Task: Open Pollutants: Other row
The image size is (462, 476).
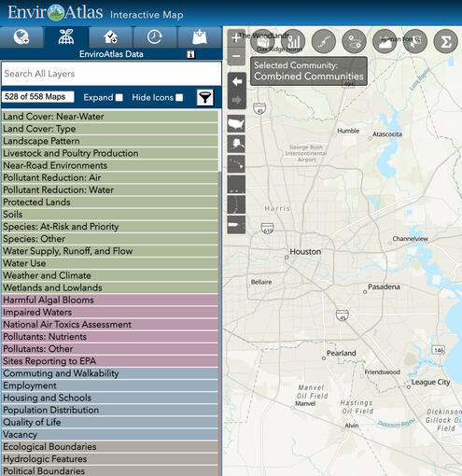Action: (110, 349)
